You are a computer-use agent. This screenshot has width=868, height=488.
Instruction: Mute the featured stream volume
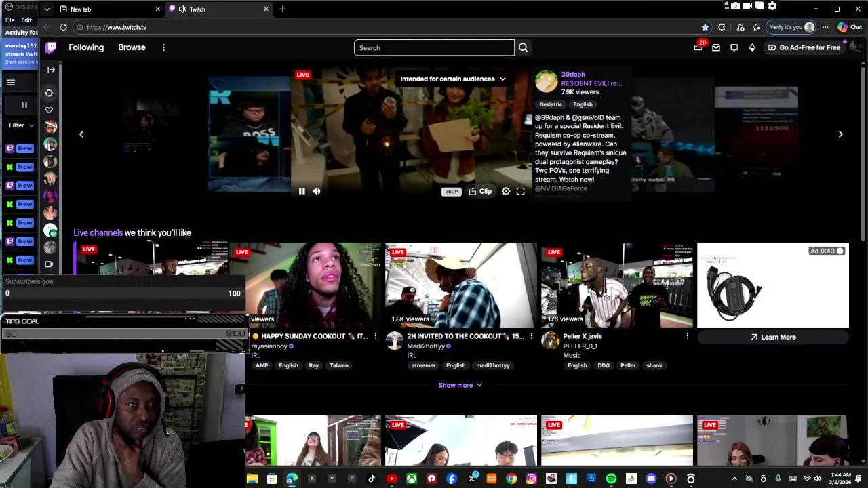316,192
